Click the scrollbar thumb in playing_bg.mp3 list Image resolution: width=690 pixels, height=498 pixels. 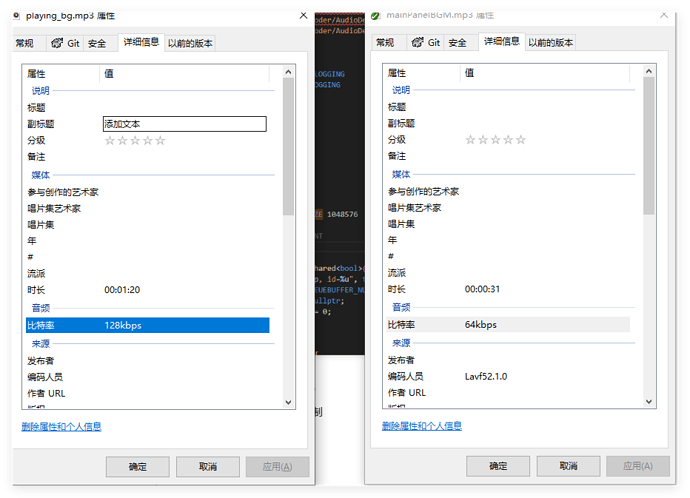point(288,146)
